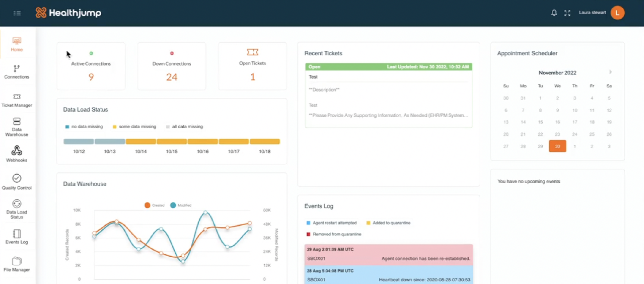Viewport: 644px width, 284px height.
Task: Open the 28 Aug 5:34:08 PM event entry
Action: 388,275
